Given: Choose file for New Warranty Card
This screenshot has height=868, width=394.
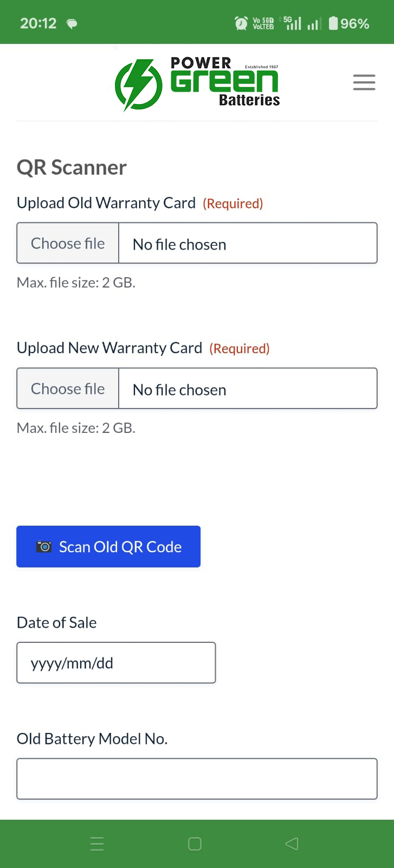Looking at the screenshot, I should click(x=68, y=389).
